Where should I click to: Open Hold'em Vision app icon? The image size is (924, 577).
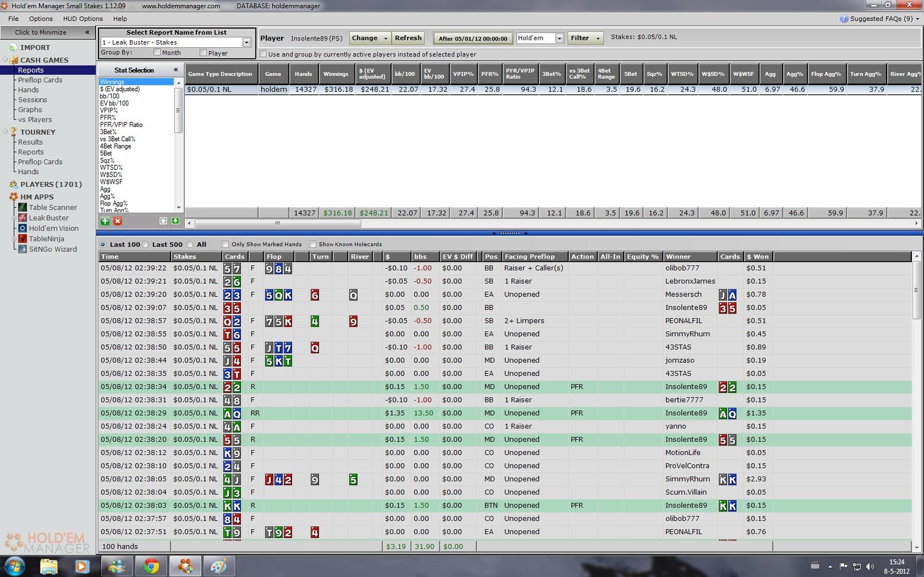[23, 228]
